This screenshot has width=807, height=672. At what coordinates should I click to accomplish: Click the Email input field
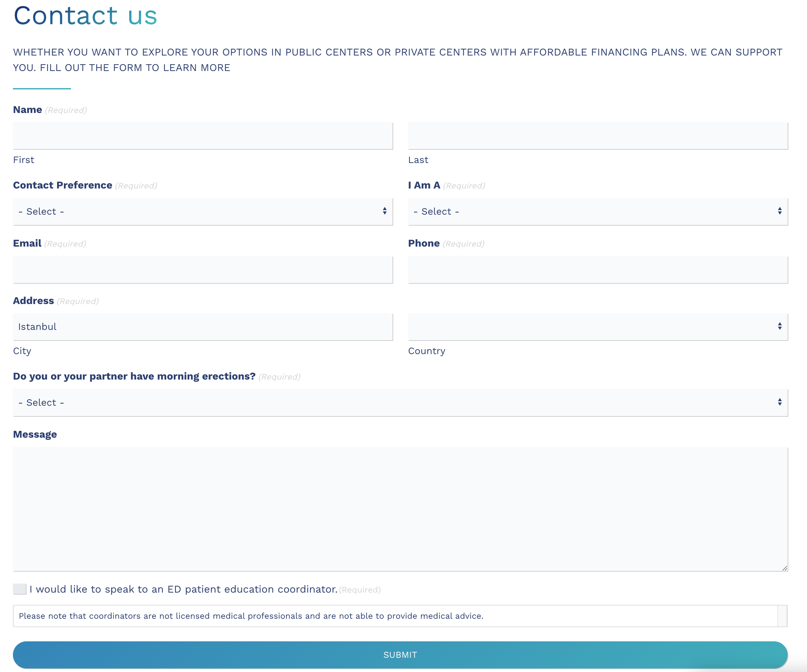(202, 270)
